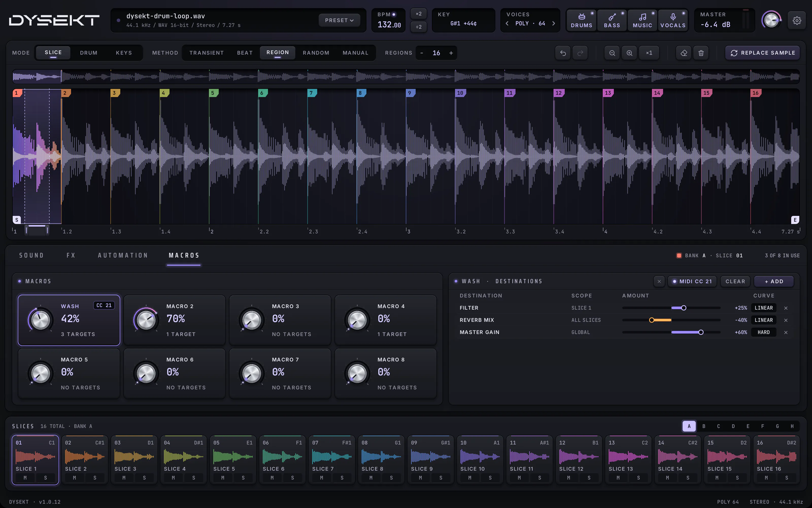This screenshot has height=508, width=812.
Task: Click the + ADD destination button
Action: tap(774, 281)
